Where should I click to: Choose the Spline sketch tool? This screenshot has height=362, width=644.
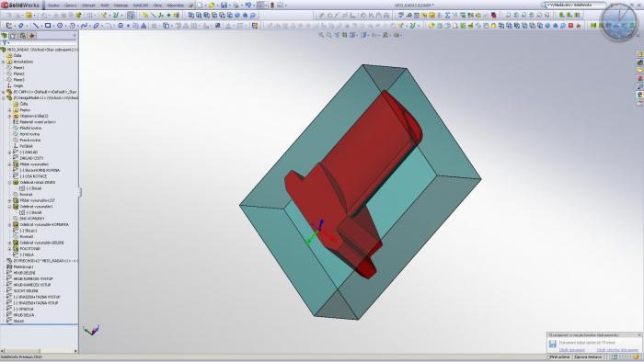(85, 26)
